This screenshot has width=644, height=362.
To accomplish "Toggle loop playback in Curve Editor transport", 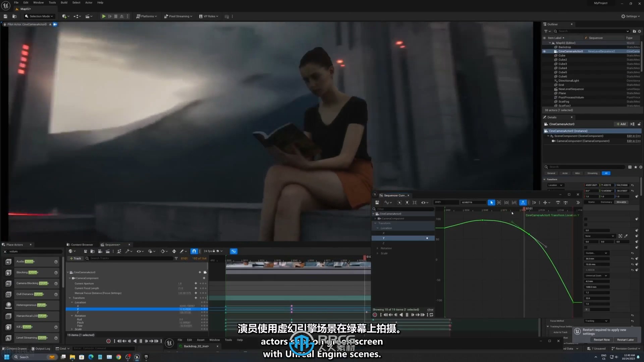I will [x=432, y=315].
